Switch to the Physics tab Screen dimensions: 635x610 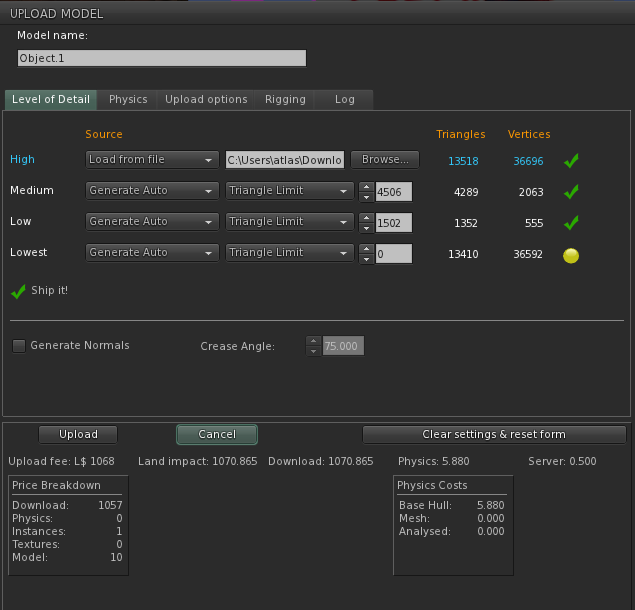128,100
